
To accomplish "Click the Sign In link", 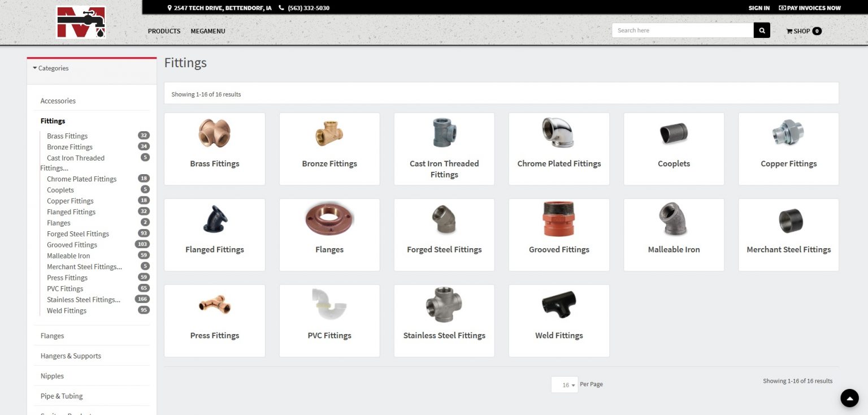I will [x=759, y=8].
